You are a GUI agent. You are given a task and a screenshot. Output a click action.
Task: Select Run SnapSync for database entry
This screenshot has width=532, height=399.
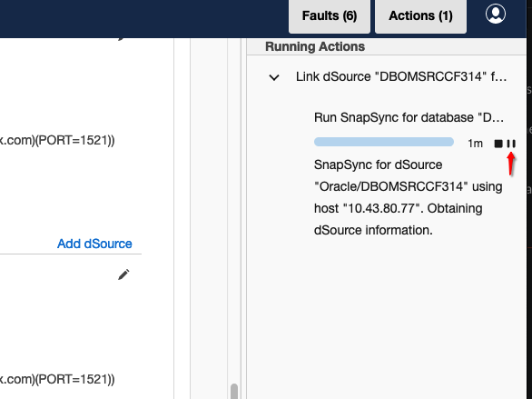409,117
